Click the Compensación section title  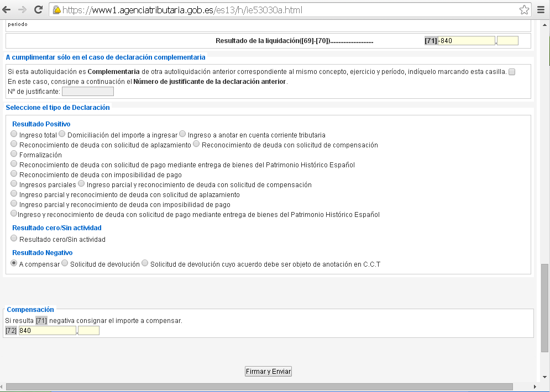click(x=30, y=309)
